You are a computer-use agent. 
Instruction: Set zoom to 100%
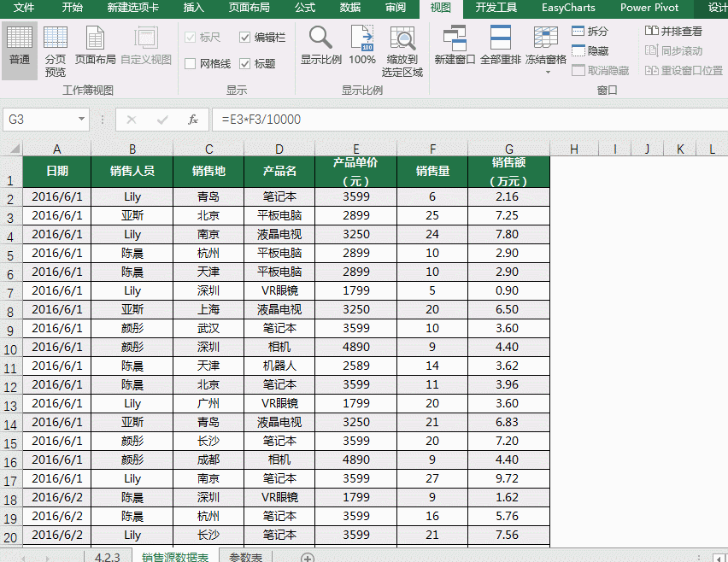click(361, 47)
